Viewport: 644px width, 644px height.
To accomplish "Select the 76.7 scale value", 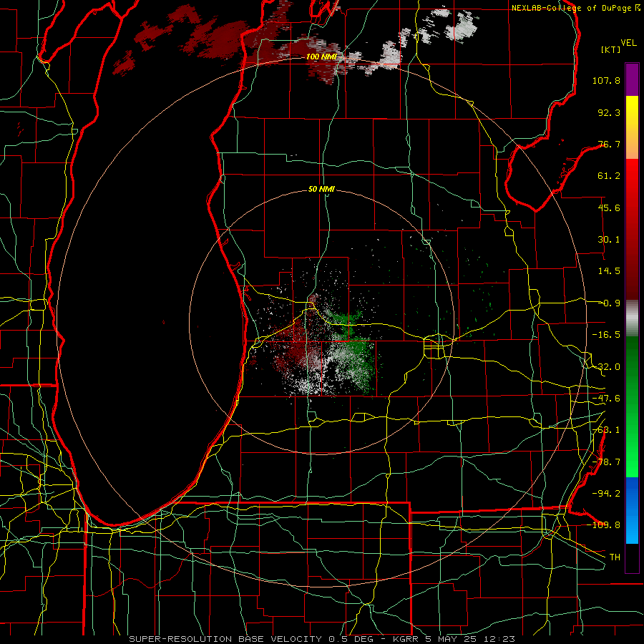I will 609,144.
